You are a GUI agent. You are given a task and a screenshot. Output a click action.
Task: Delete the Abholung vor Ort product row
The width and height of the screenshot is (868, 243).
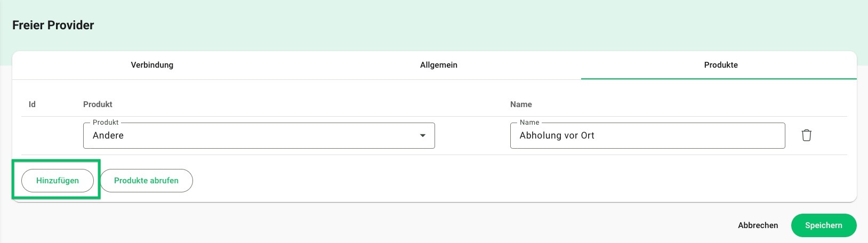coord(806,135)
